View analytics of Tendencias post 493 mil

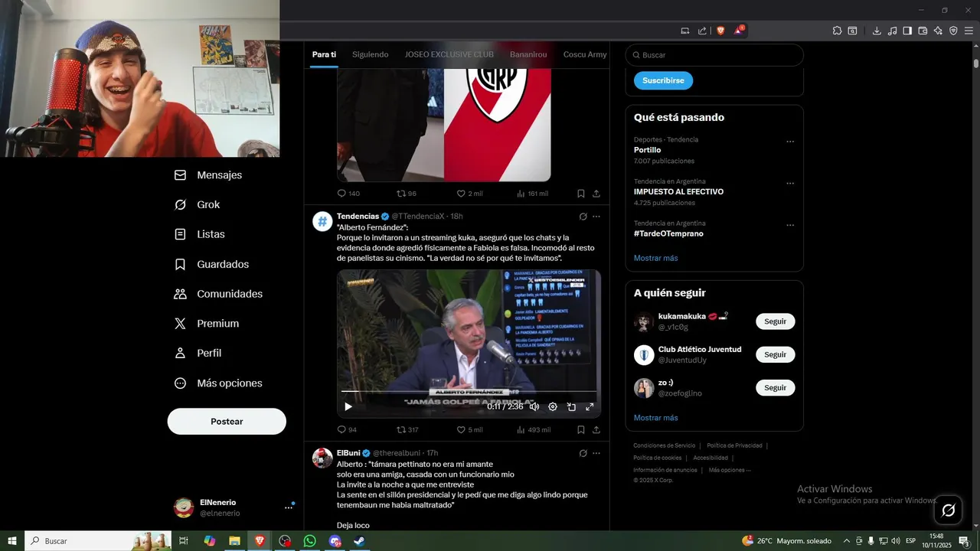[x=534, y=430]
